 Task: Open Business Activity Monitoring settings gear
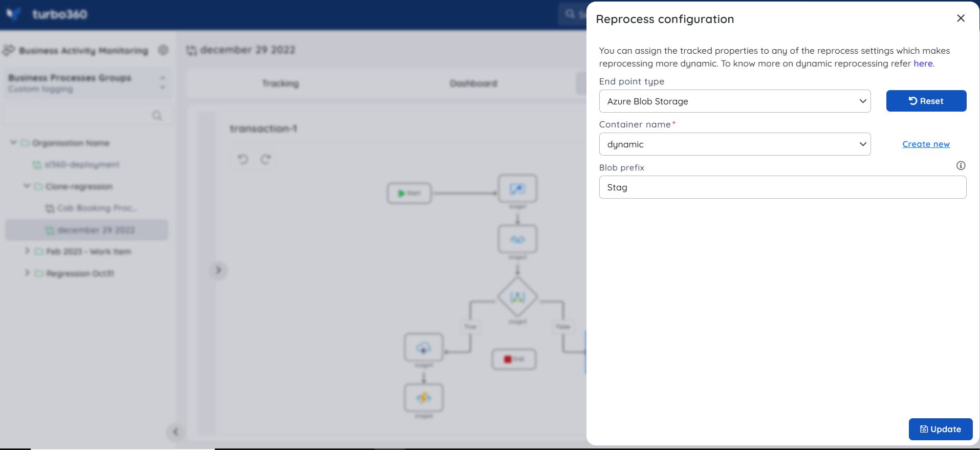coord(163,50)
